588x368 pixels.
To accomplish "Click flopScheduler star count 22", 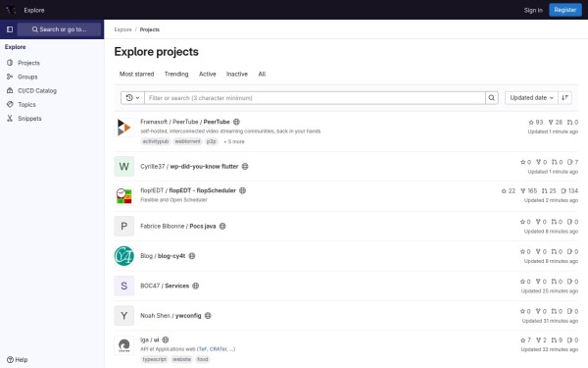I will (509, 191).
